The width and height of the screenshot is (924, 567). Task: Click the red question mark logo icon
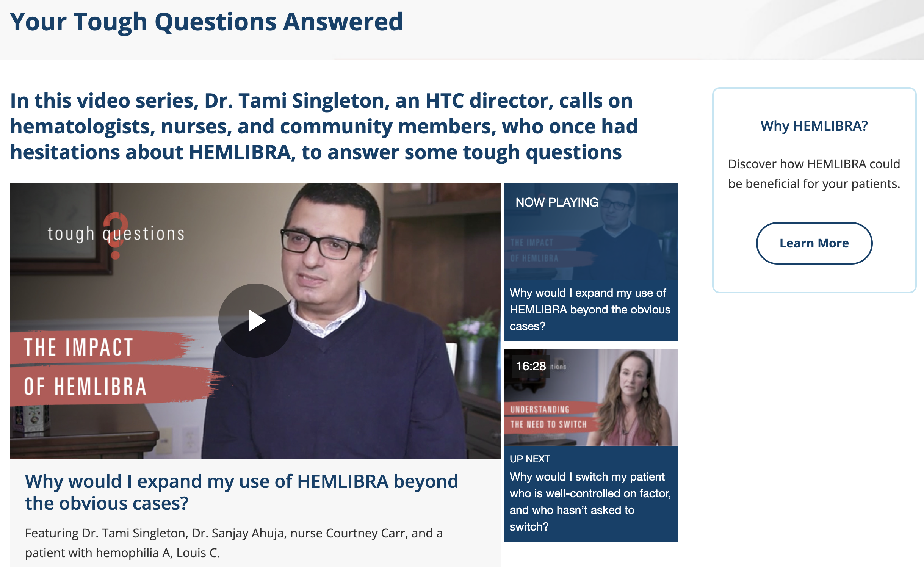pos(116,235)
